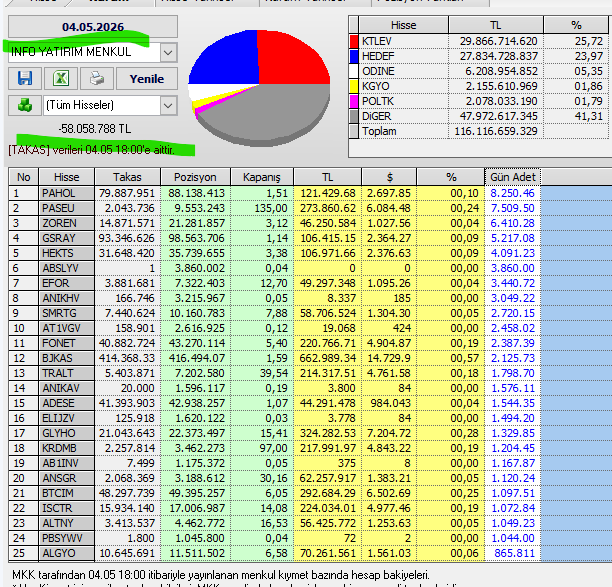The image size is (612, 587).
Task: Click ODINE in the legend table
Action: (404, 71)
